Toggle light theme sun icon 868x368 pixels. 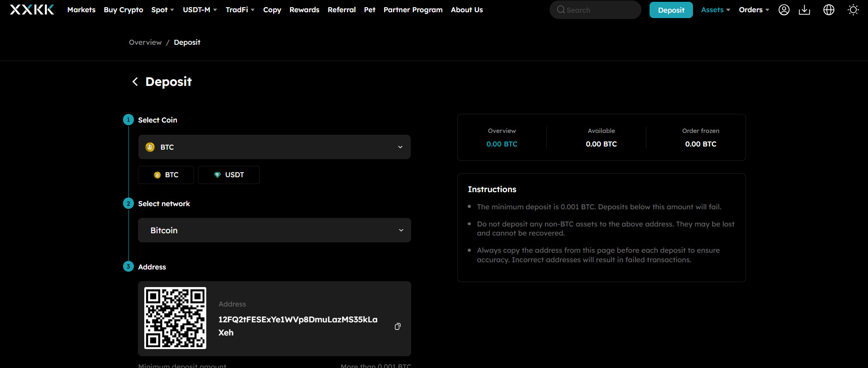(x=853, y=10)
